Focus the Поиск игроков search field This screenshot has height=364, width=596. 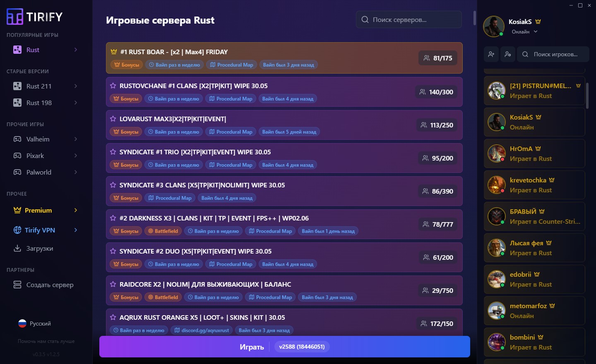click(553, 54)
